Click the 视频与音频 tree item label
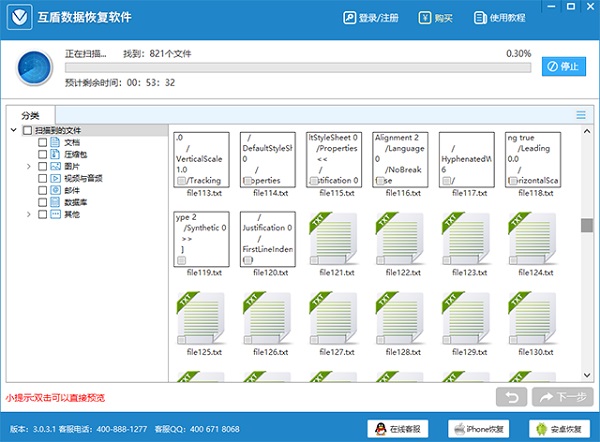The image size is (600, 442). 83,178
